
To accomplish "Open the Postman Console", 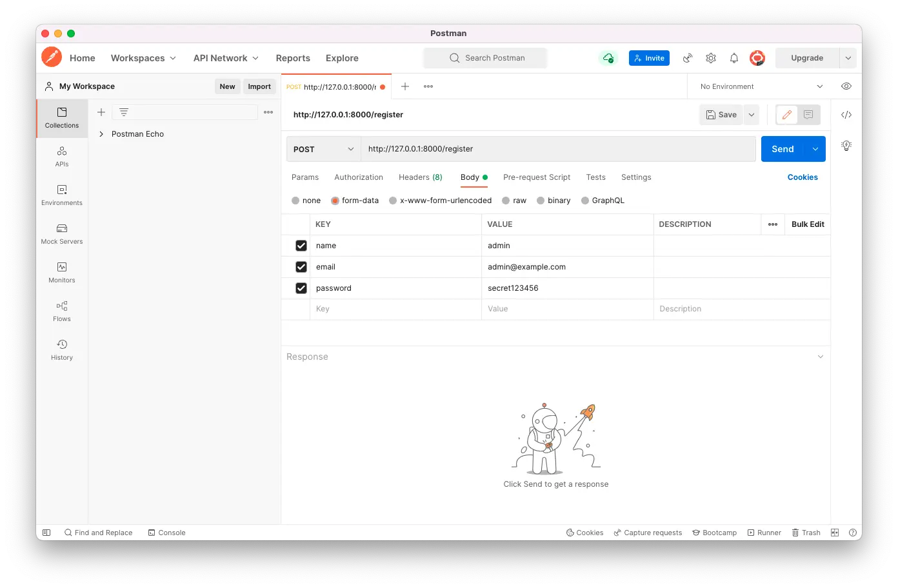I will (167, 533).
